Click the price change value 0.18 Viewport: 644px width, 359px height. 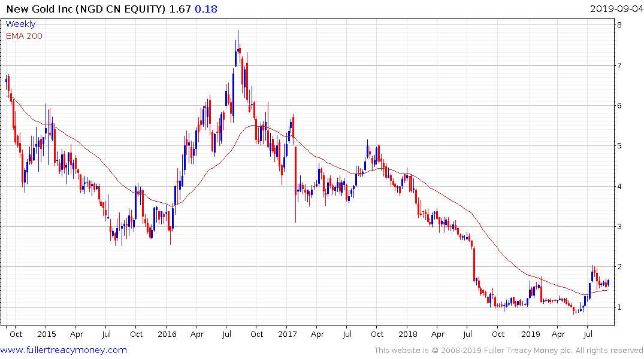pos(205,8)
